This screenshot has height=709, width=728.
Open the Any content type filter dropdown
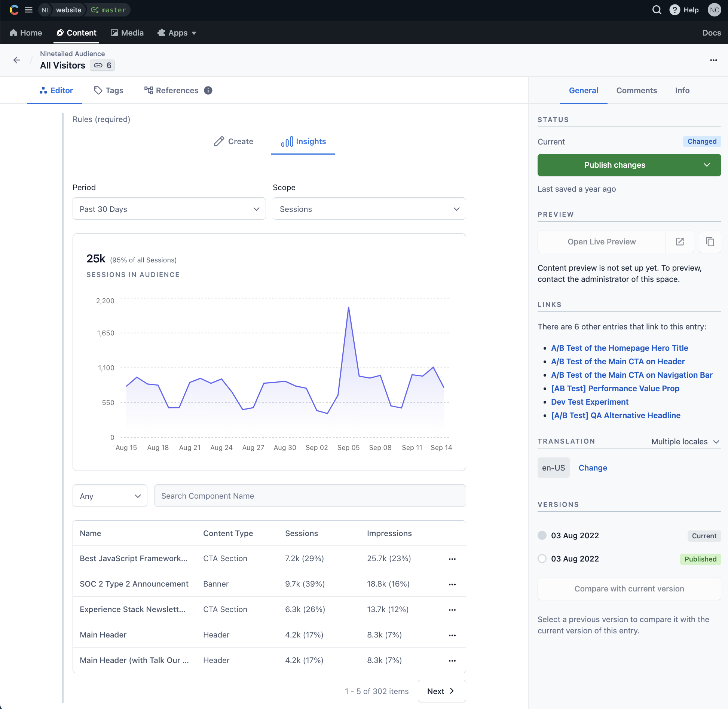[x=110, y=496]
